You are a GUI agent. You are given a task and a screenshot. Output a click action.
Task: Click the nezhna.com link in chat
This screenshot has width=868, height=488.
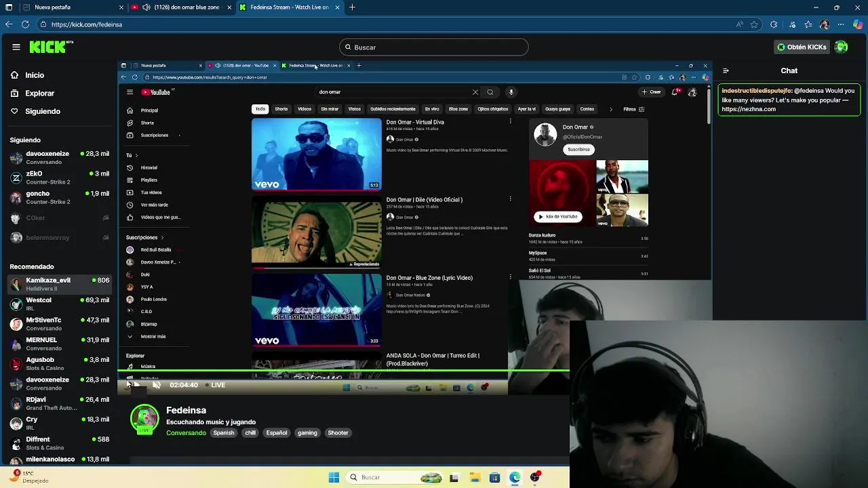point(749,109)
